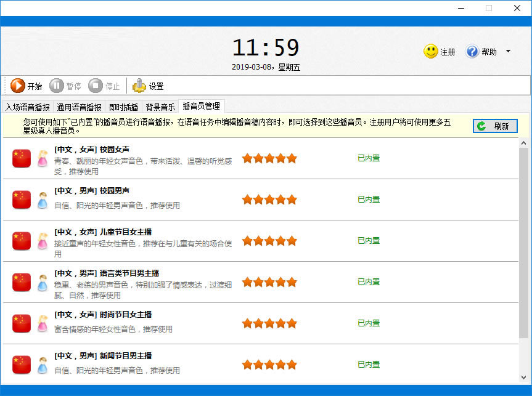
Task: Click the male avatar icon for 校园男声
Action: click(x=43, y=200)
